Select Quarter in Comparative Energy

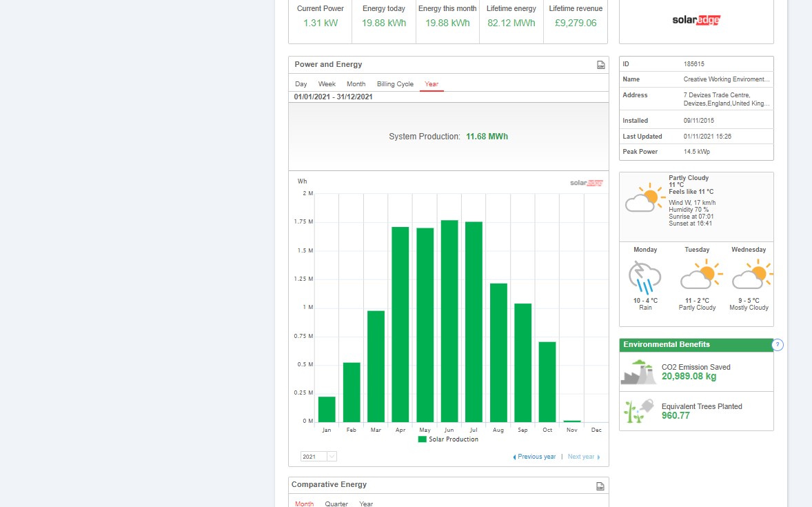pyautogui.click(x=336, y=504)
